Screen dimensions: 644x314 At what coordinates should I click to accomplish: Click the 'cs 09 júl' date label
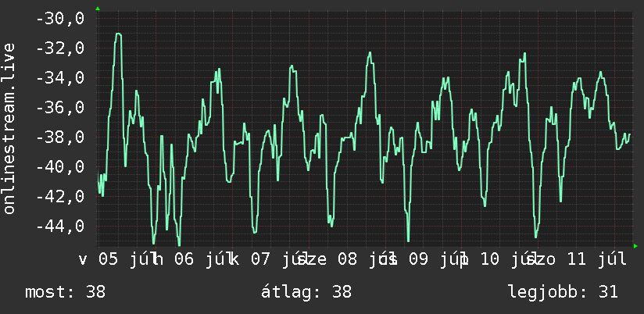424,259
